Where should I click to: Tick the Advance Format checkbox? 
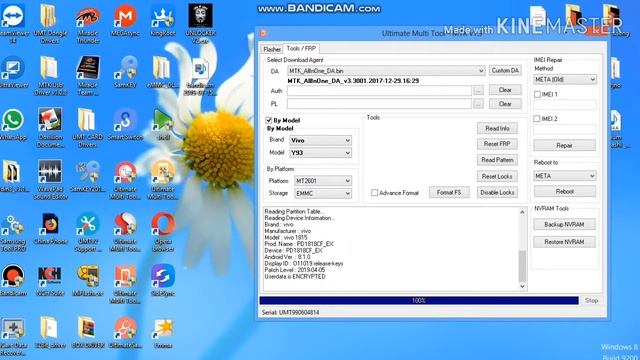[374, 193]
